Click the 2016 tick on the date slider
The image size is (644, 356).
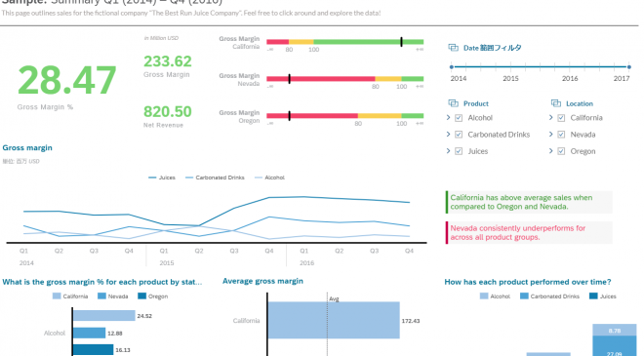coord(570,67)
